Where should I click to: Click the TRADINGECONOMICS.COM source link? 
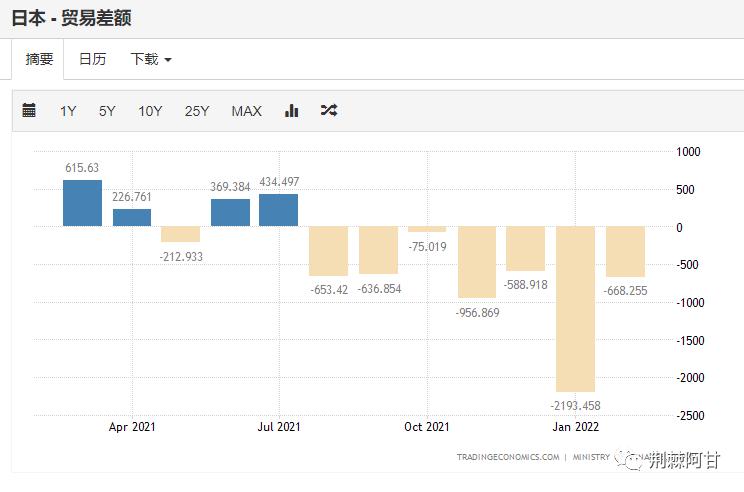tap(507, 457)
